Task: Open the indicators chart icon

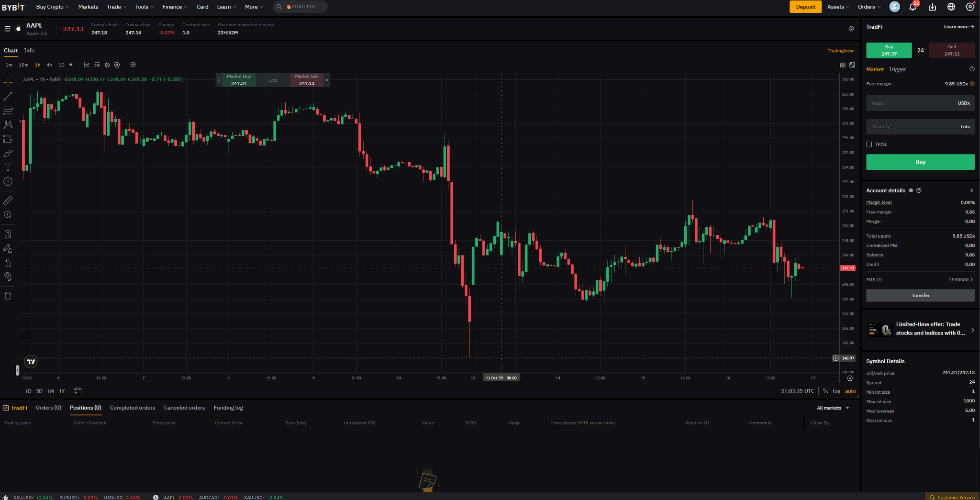Action: pos(87,65)
